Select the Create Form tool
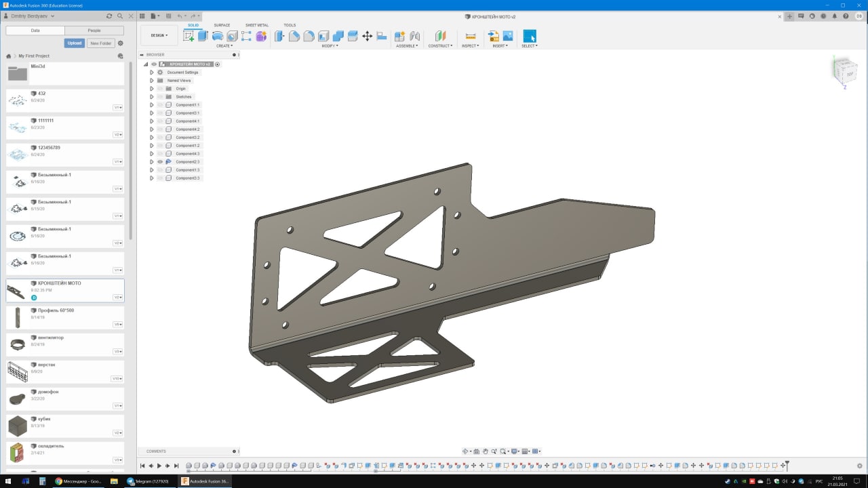 (261, 36)
